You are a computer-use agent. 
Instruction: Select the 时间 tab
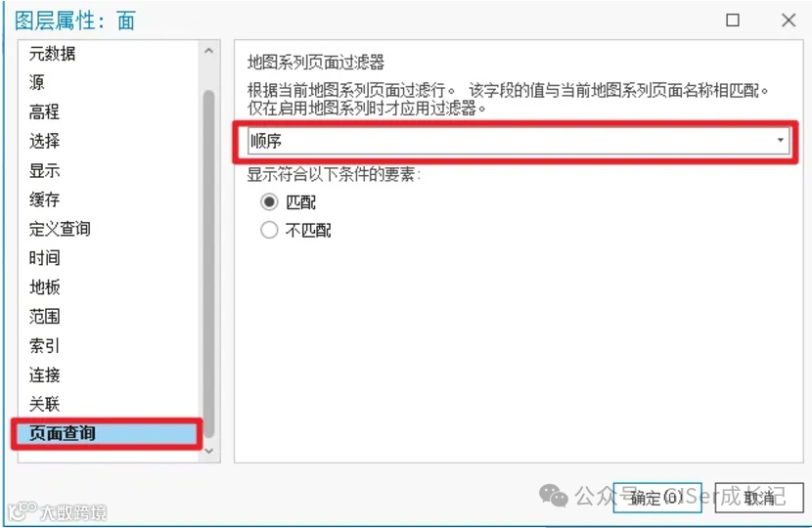[x=45, y=258]
